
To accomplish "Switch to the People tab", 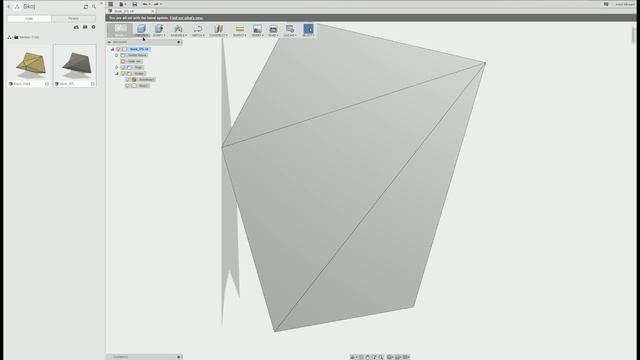I will pos(73,18).
